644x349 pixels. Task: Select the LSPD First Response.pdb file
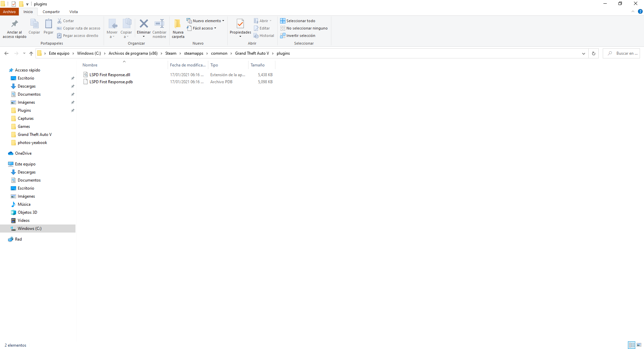click(111, 82)
